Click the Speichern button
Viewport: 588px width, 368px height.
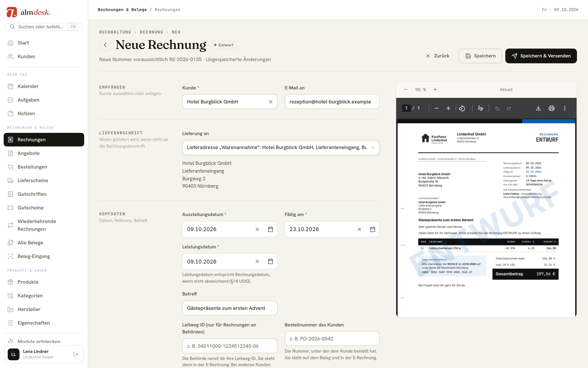click(480, 56)
